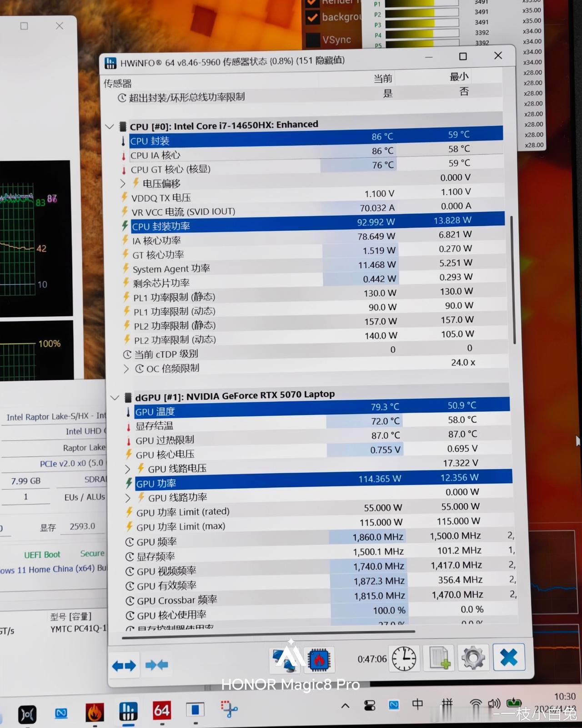Click the 拼 input method indicator

point(447,704)
